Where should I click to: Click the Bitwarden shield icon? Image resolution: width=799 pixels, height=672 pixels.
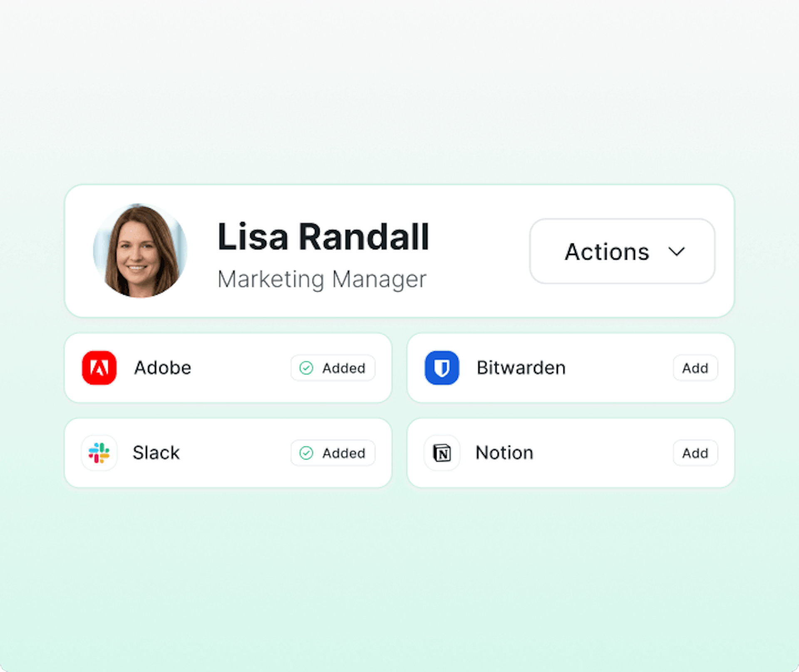pos(442,368)
